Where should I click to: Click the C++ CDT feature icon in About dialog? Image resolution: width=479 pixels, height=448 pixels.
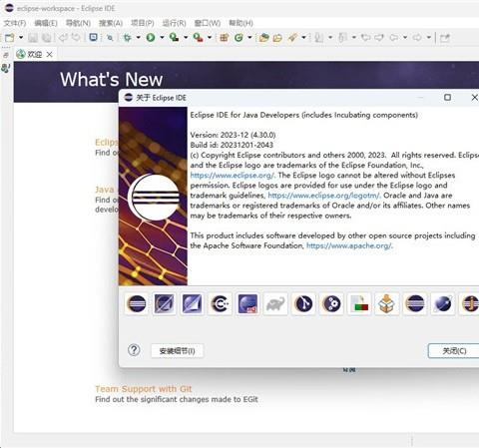pyautogui.click(x=220, y=303)
